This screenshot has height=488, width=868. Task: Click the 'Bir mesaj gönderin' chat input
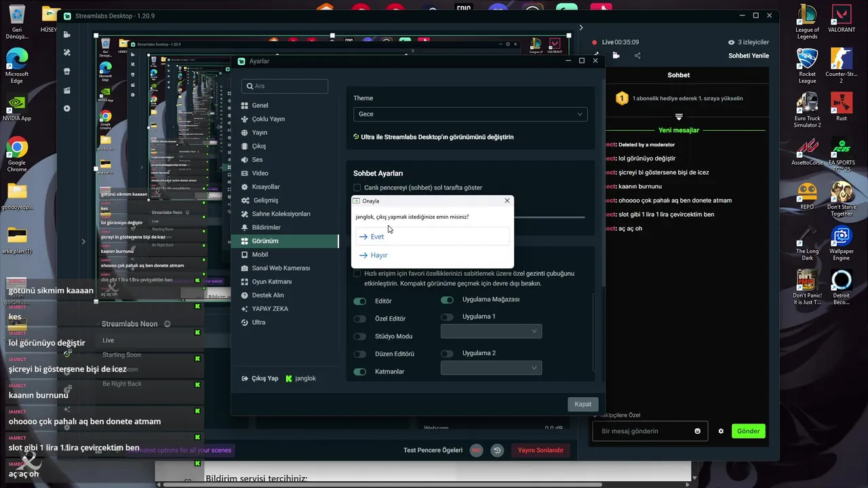pyautogui.click(x=650, y=431)
